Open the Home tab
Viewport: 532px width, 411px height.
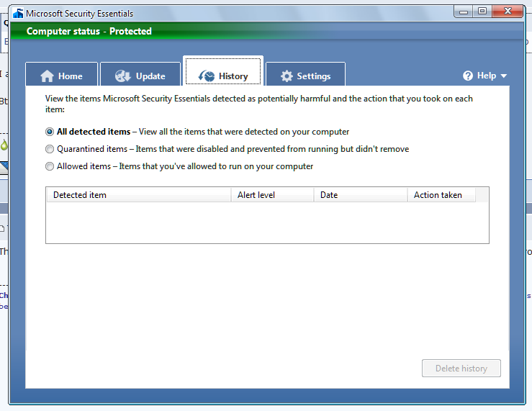61,74
